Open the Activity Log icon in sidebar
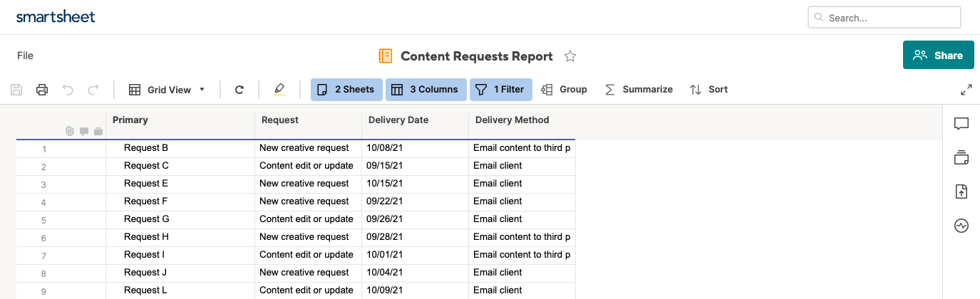The image size is (980, 299). [961, 226]
